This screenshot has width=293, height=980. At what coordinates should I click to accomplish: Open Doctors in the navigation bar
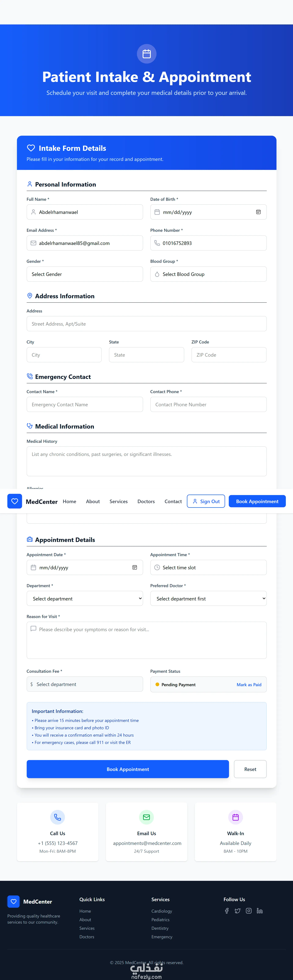coord(146,501)
